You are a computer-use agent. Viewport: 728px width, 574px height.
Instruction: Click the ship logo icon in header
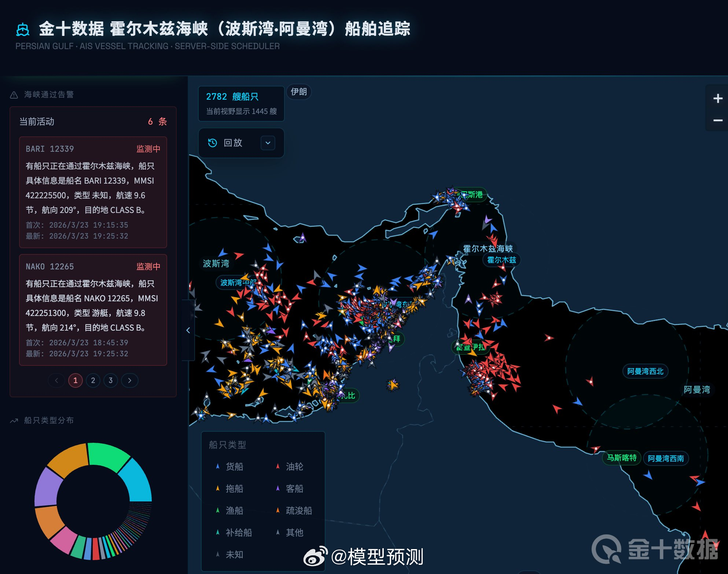[x=23, y=30]
